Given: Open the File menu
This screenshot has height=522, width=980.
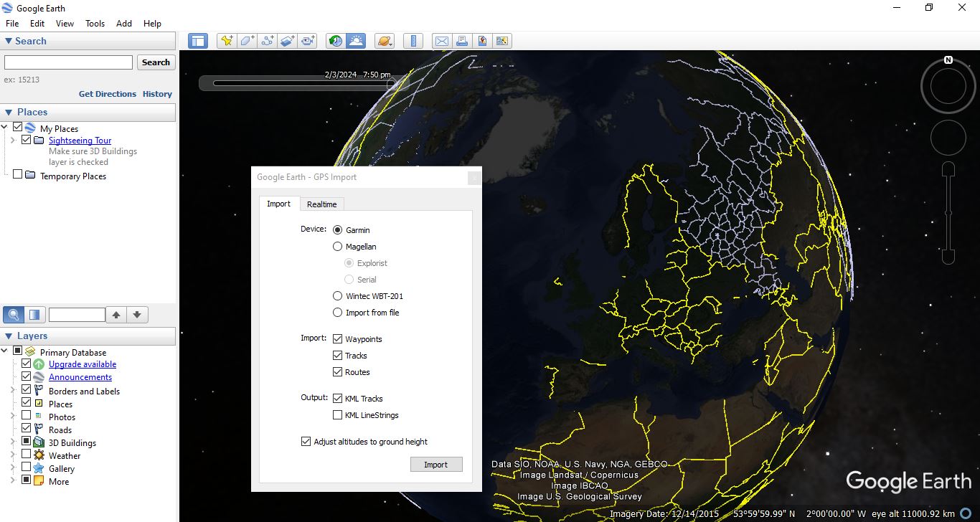Looking at the screenshot, I should coord(12,23).
